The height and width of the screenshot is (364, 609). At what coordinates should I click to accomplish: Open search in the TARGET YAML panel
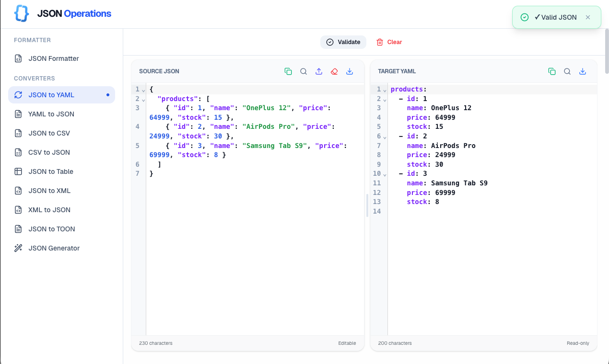567,71
